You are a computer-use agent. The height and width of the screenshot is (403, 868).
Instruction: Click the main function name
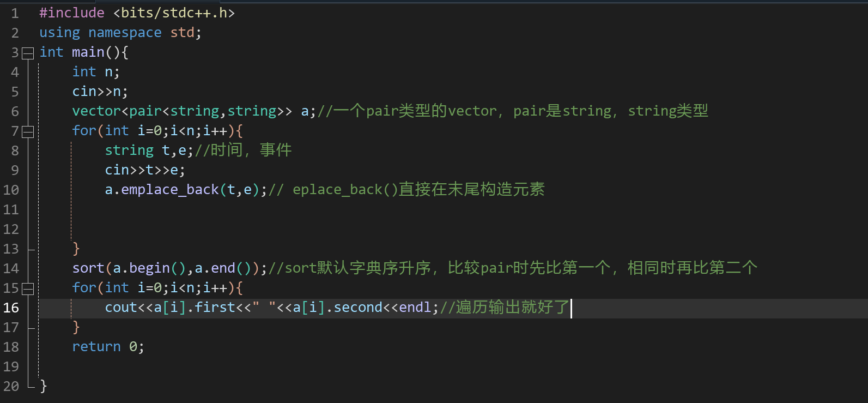[88, 52]
